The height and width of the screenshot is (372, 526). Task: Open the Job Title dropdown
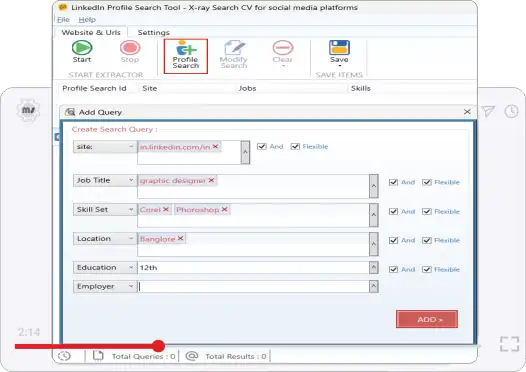click(x=105, y=180)
